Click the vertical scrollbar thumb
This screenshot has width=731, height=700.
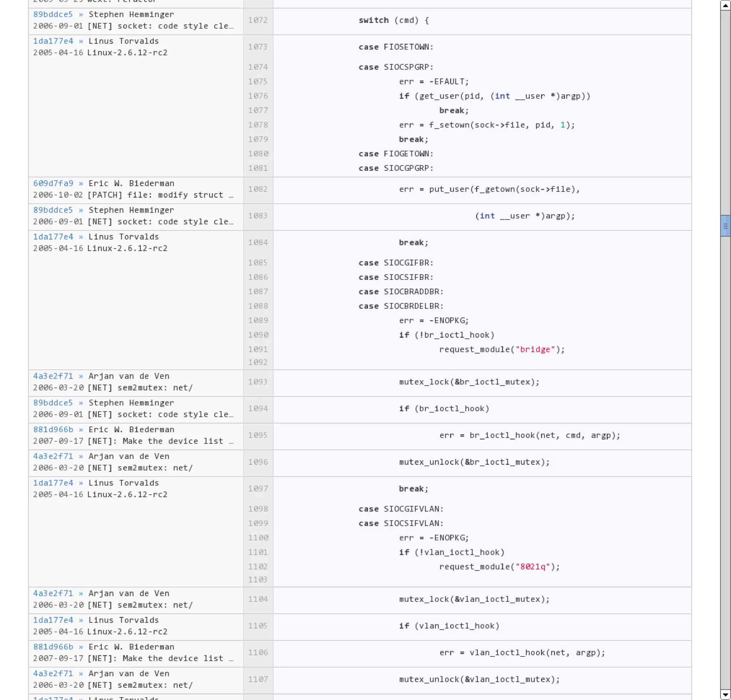click(x=725, y=226)
